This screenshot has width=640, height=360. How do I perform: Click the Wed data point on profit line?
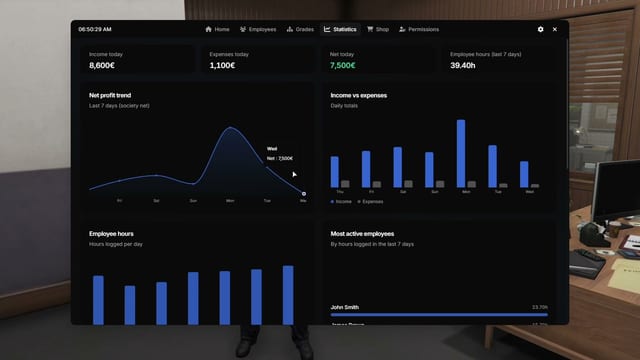pos(304,193)
